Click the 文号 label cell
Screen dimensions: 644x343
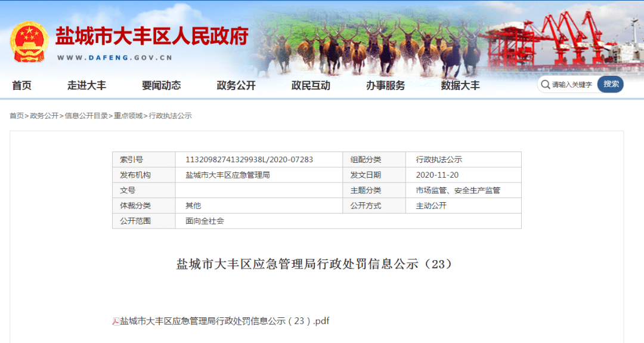[144, 190]
